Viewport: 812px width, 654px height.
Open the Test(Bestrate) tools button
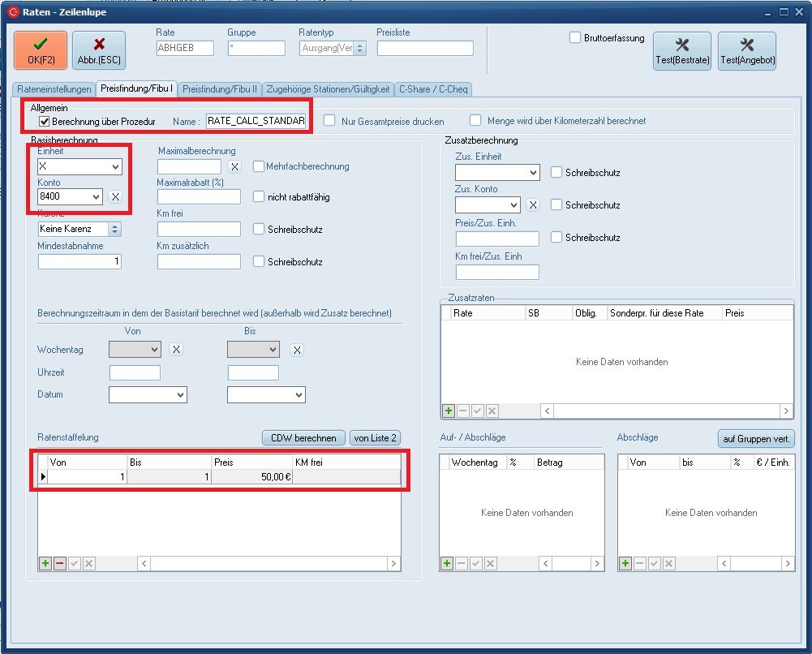coord(681,51)
